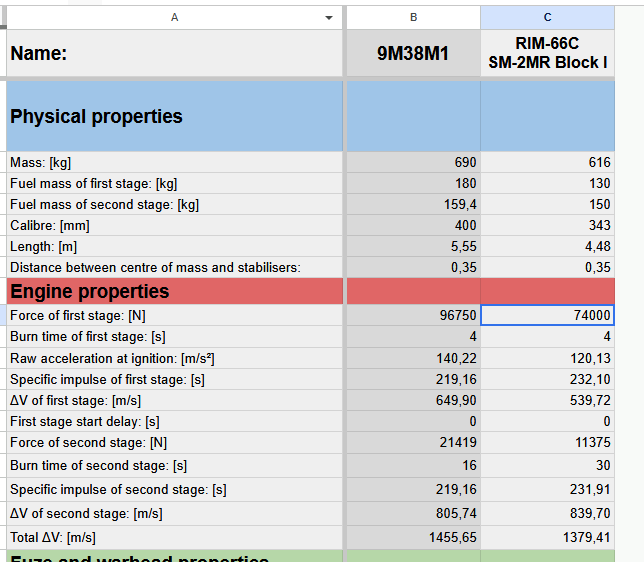Screen dimensions: 644x562
Task: Select mass value 690
Action: (414, 162)
